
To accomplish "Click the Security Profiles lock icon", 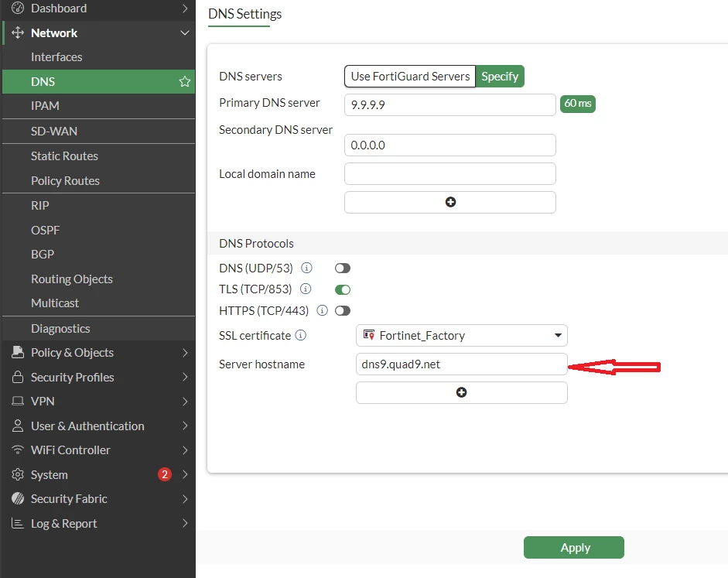I will pyautogui.click(x=18, y=377).
